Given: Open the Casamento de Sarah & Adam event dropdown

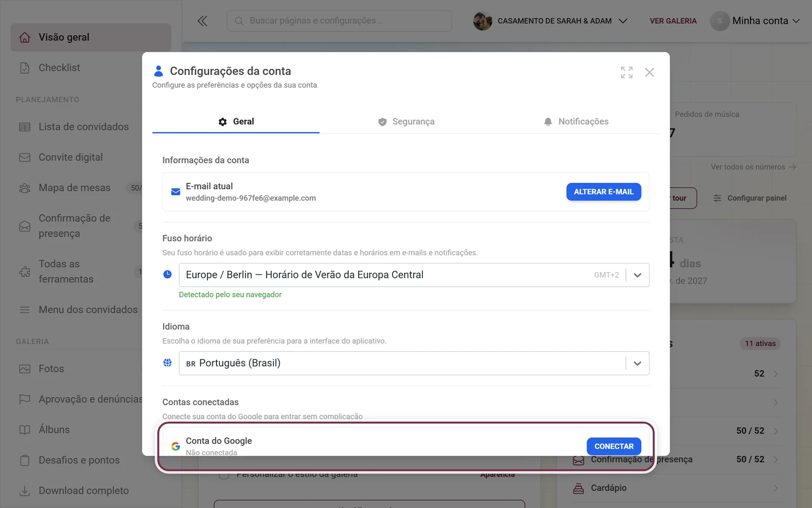Looking at the screenshot, I should pyautogui.click(x=550, y=21).
